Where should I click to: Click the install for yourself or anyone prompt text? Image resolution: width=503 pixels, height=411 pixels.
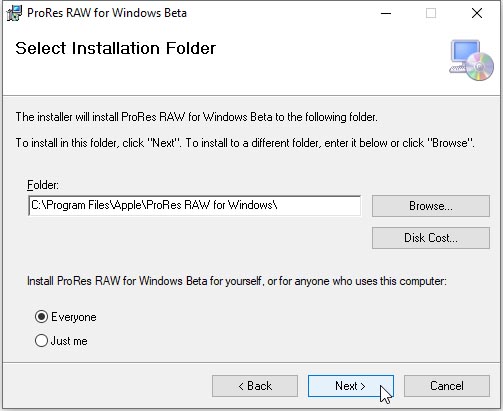237,281
